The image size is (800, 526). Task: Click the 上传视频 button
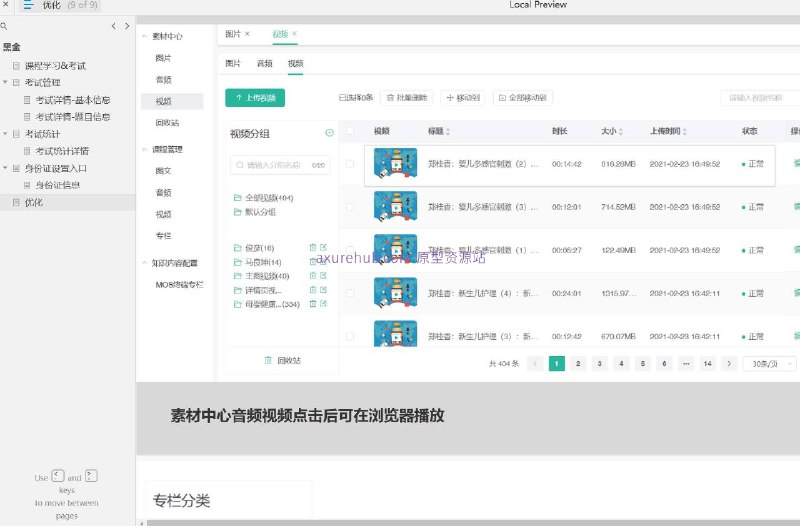[x=255, y=98]
